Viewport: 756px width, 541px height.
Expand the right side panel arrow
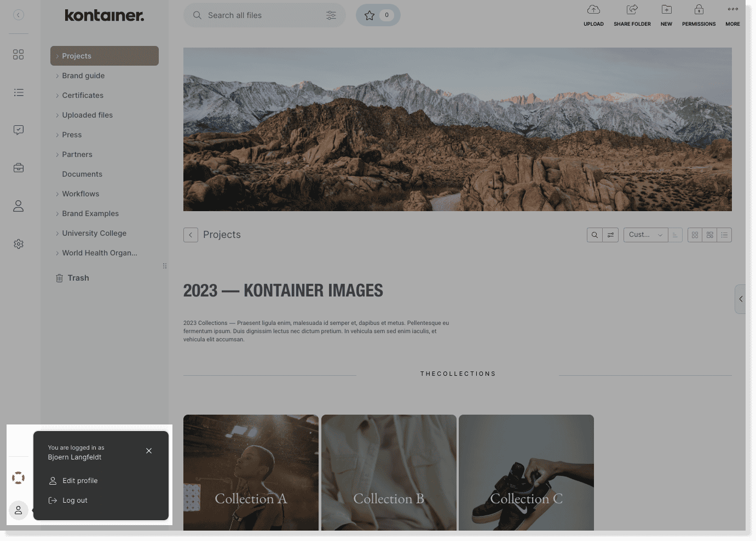[x=740, y=299]
